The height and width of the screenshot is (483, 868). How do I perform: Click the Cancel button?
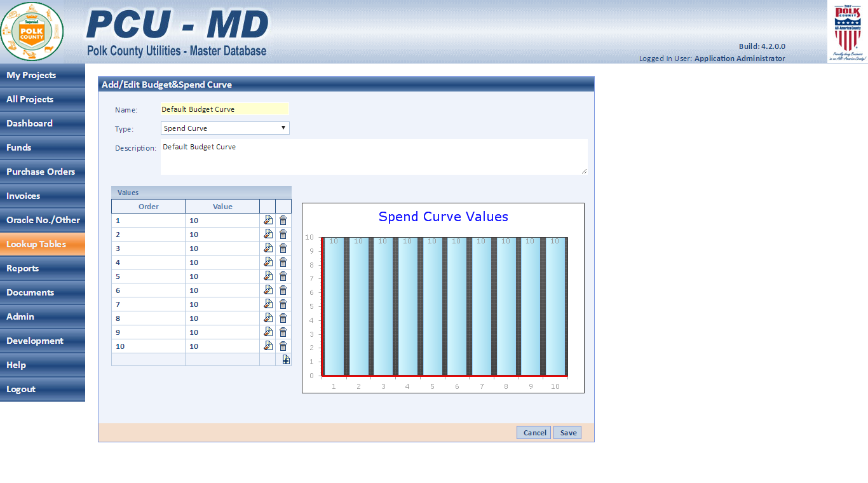(534, 433)
